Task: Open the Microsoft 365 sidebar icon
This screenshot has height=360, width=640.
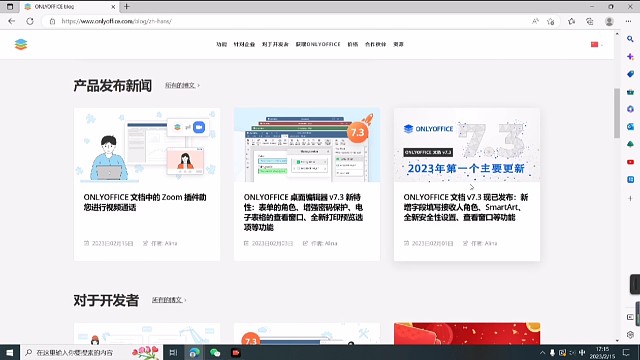Action: click(x=630, y=109)
